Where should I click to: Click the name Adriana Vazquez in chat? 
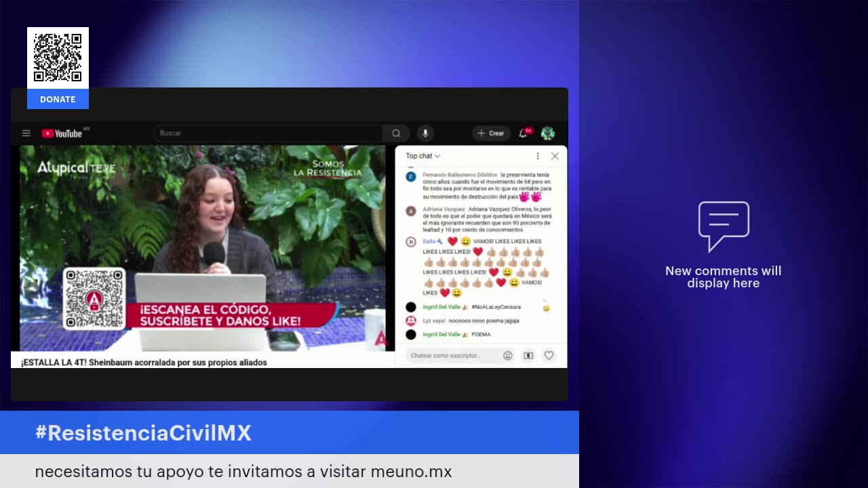point(443,209)
